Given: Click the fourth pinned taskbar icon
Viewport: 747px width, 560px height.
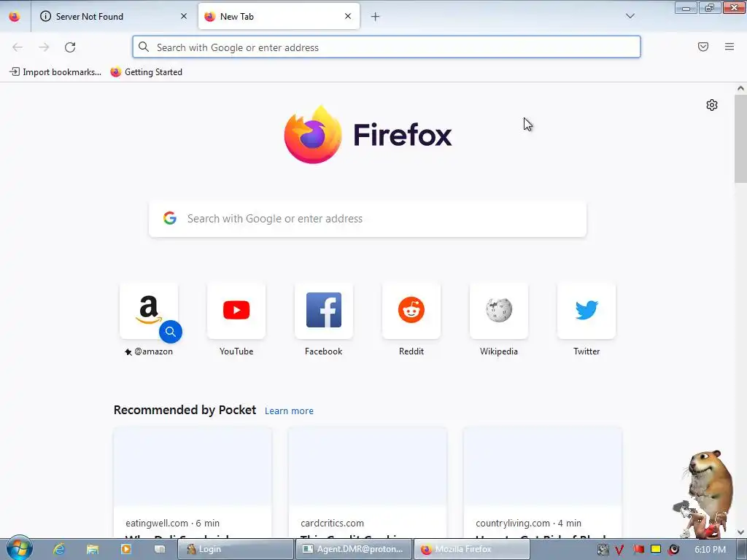Looking at the screenshot, I should click(x=160, y=549).
